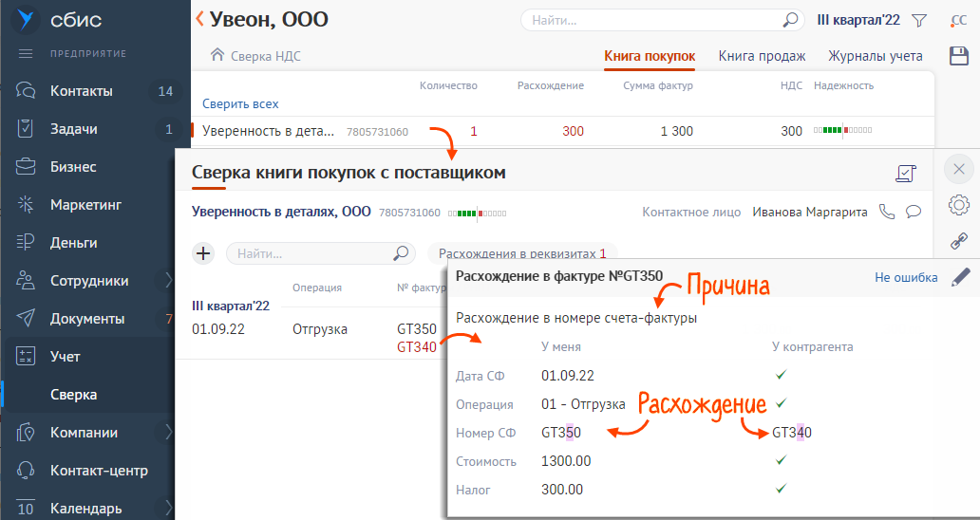Click the Контакты badge showing 14

pos(165,92)
